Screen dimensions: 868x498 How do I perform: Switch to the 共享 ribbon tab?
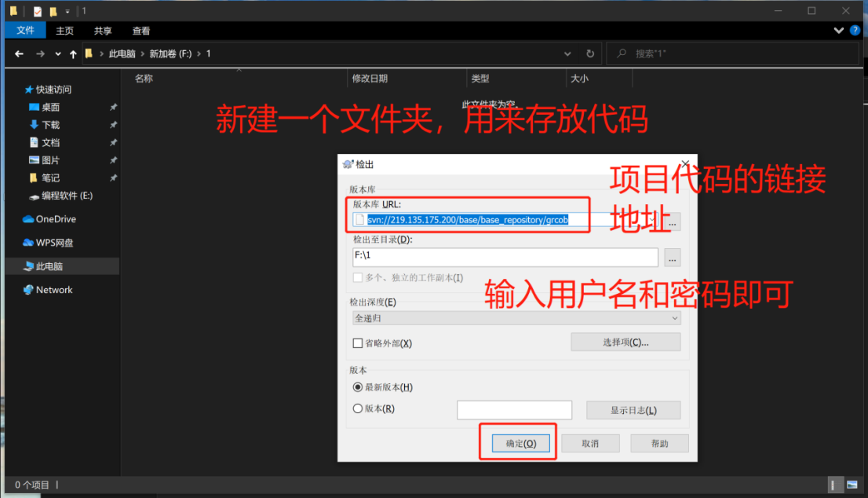[x=103, y=31]
